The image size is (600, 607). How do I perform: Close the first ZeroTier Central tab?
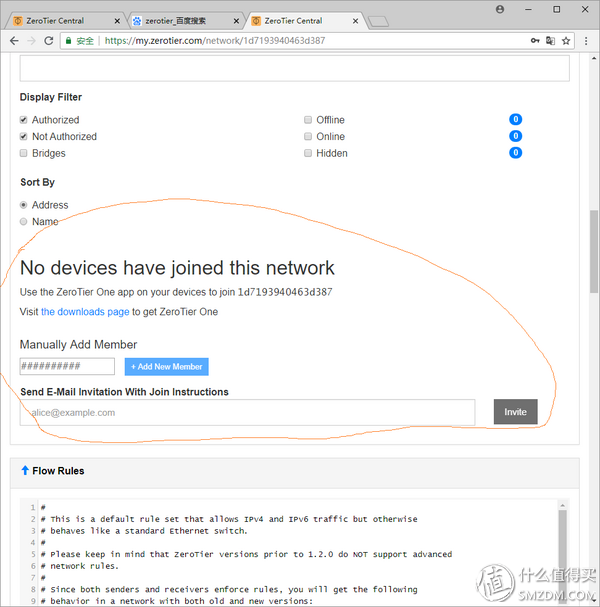tap(117, 21)
